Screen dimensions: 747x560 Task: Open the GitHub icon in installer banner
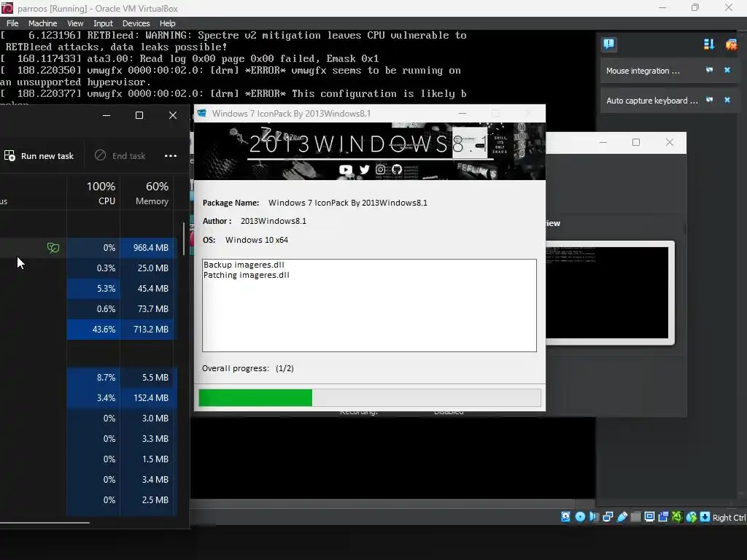397,169
